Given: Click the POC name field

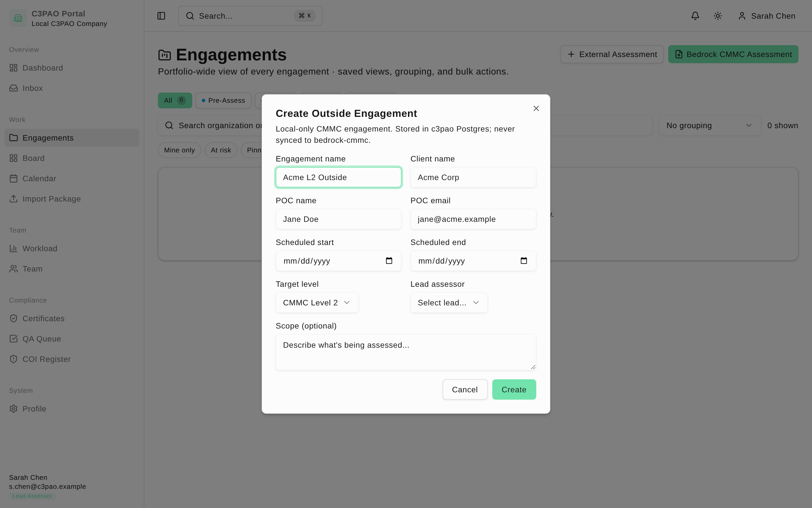Looking at the screenshot, I should click(338, 219).
